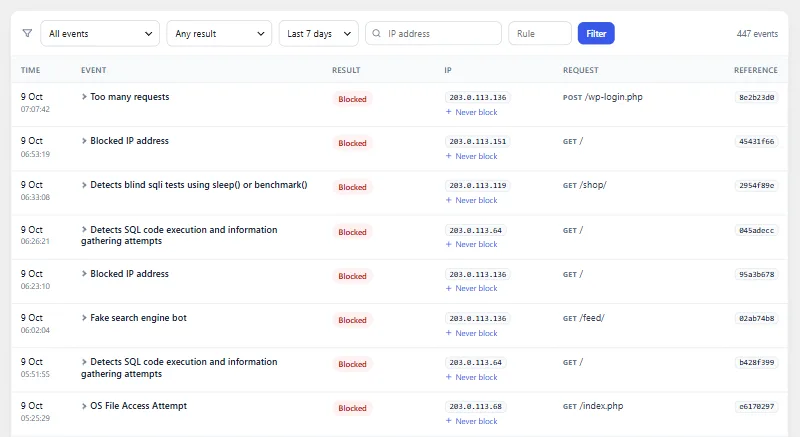Click reference code 02ab74b8
The height and width of the screenshot is (437, 800).
757,318
